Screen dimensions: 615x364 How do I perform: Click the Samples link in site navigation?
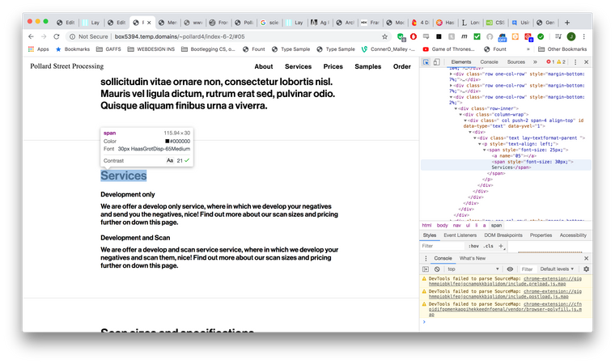(367, 66)
